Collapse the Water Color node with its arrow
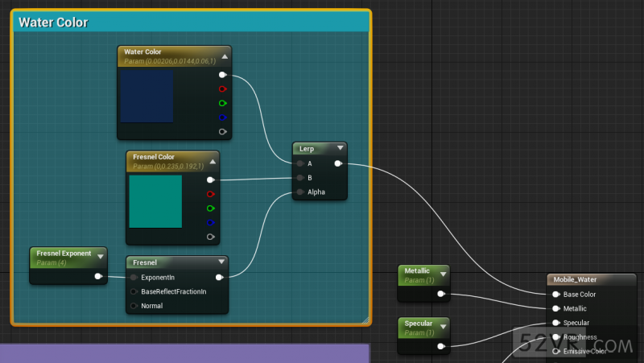The image size is (644, 363). tap(225, 56)
